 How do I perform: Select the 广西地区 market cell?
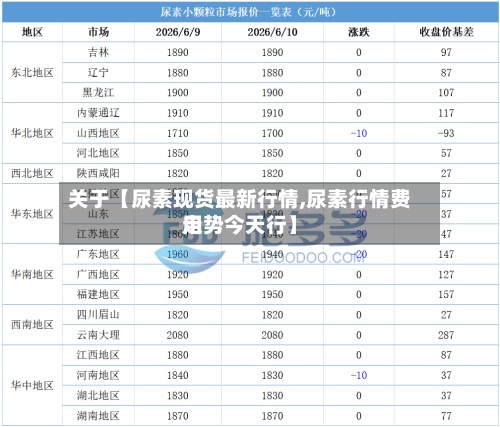[98, 274]
